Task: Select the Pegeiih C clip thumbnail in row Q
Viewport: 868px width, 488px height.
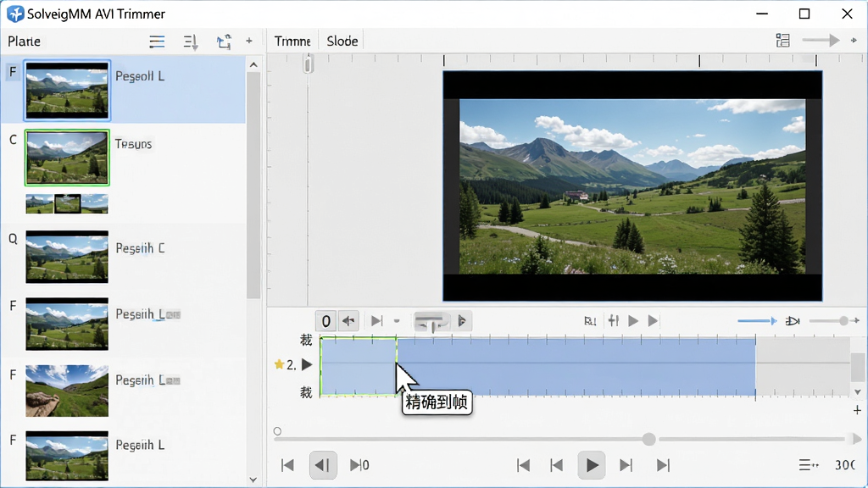Action: (67, 257)
